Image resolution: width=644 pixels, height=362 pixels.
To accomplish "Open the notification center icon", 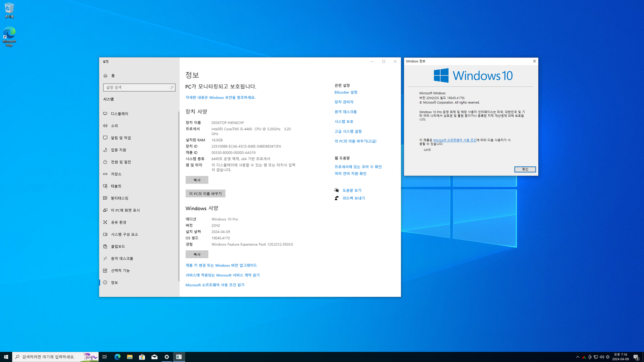I will coord(636,357).
